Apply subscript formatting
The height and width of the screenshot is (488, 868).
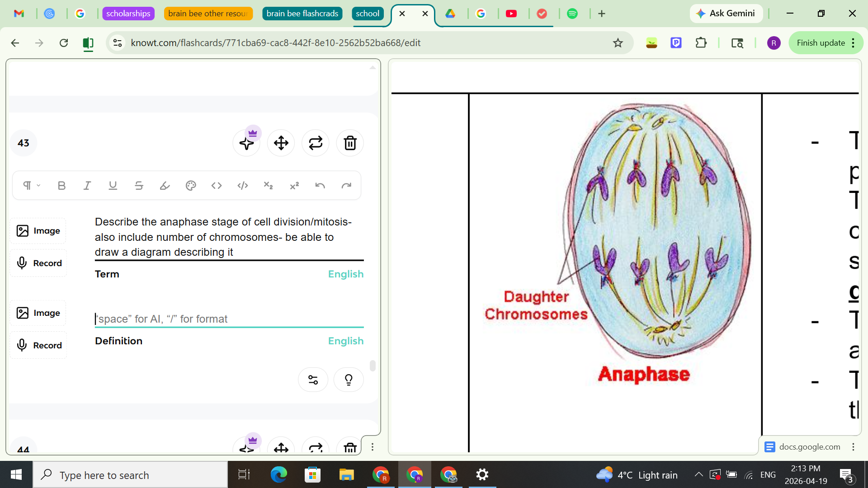click(x=268, y=185)
